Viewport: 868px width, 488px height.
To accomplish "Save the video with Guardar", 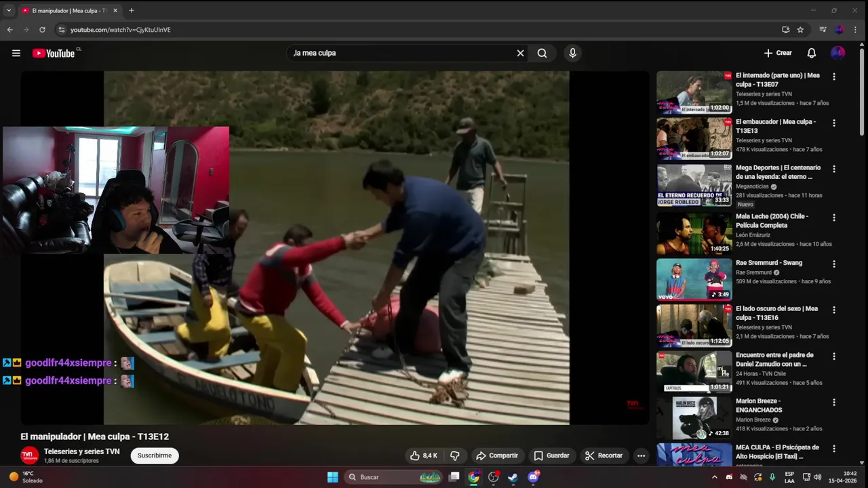I will click(551, 455).
